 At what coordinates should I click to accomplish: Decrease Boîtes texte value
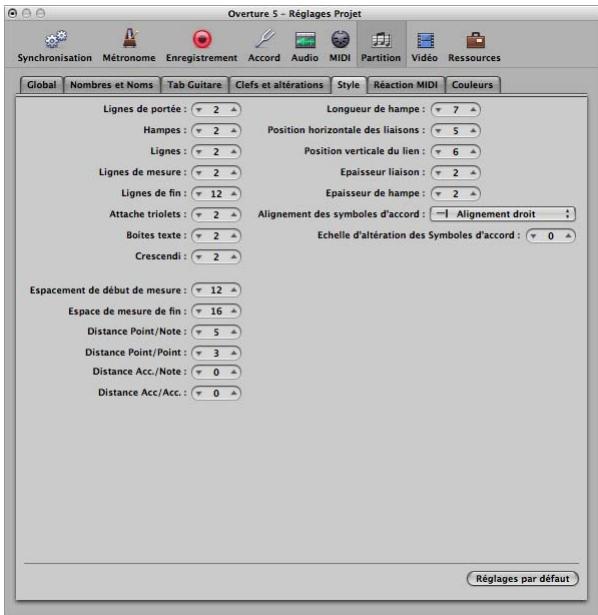pos(199,236)
